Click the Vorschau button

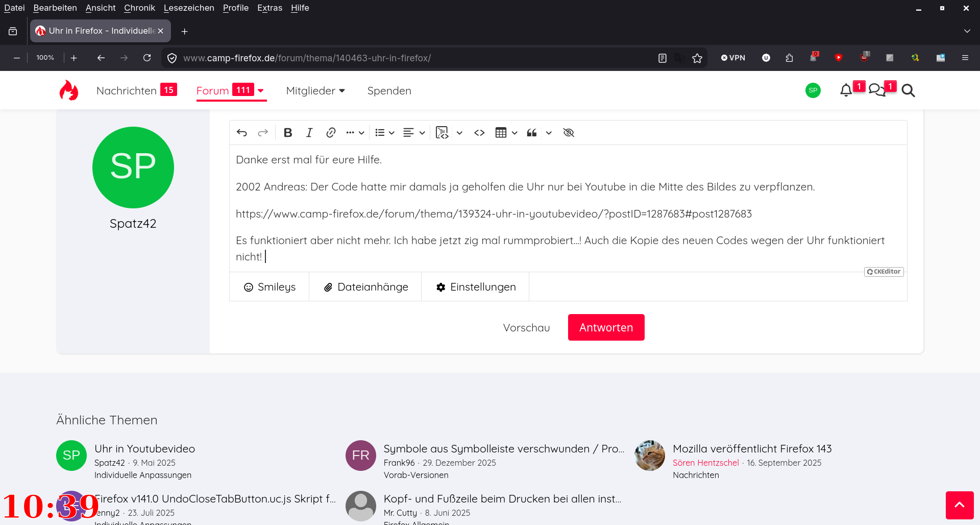point(526,328)
